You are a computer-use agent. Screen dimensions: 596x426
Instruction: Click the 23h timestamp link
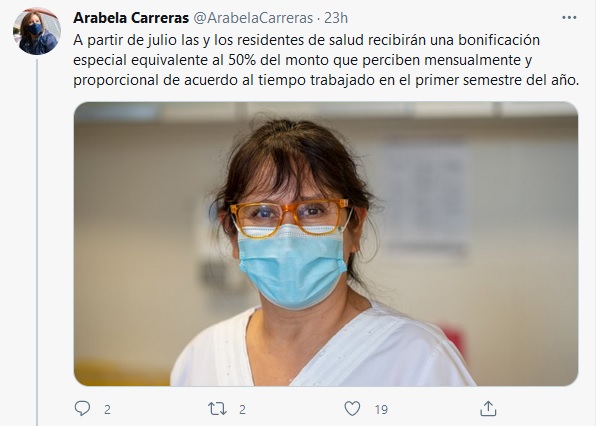(x=336, y=18)
